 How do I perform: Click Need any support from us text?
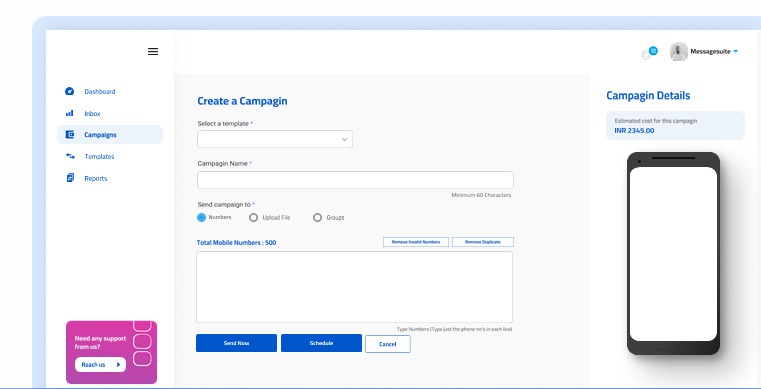[100, 342]
